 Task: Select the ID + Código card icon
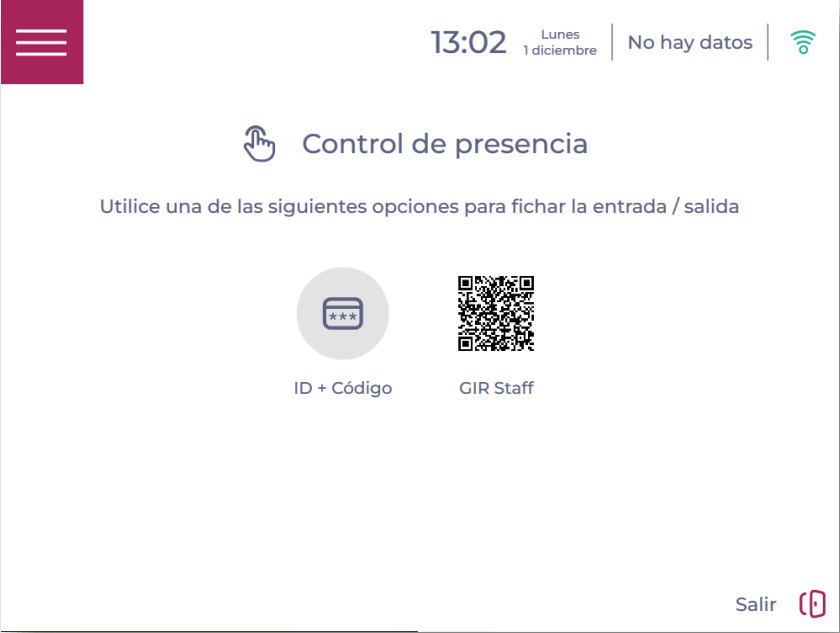point(343,314)
